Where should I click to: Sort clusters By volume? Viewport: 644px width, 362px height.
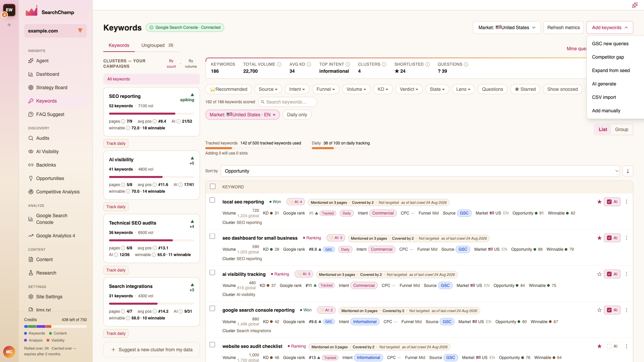tap(191, 64)
